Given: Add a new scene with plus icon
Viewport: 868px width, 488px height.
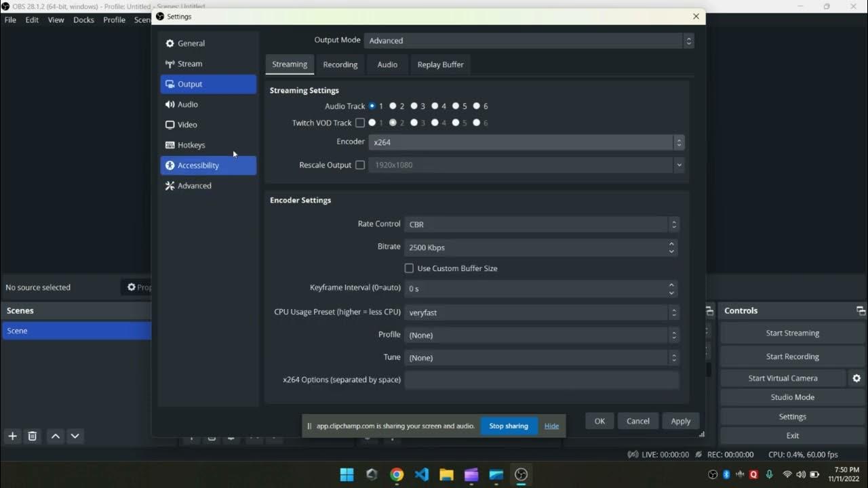Looking at the screenshot, I should pos(12,436).
